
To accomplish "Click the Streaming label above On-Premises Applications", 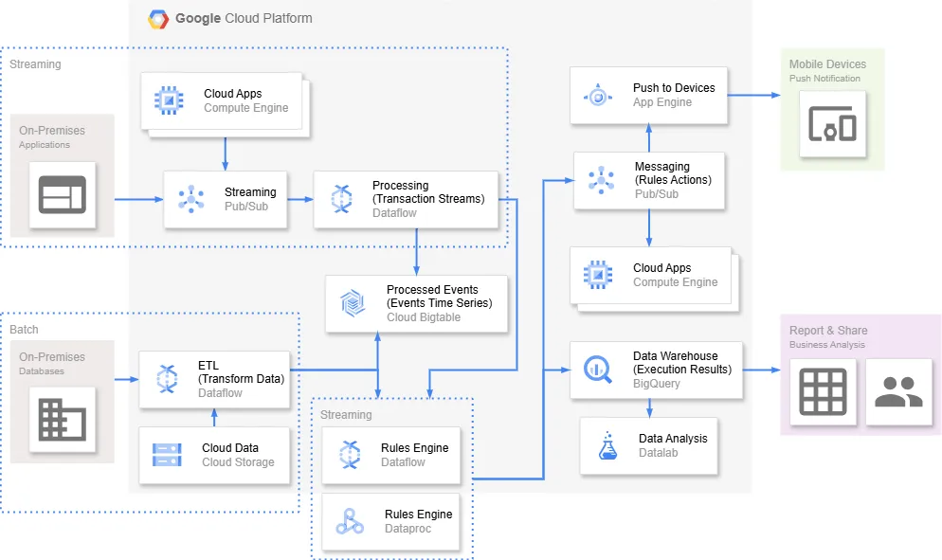I will pyautogui.click(x=35, y=64).
